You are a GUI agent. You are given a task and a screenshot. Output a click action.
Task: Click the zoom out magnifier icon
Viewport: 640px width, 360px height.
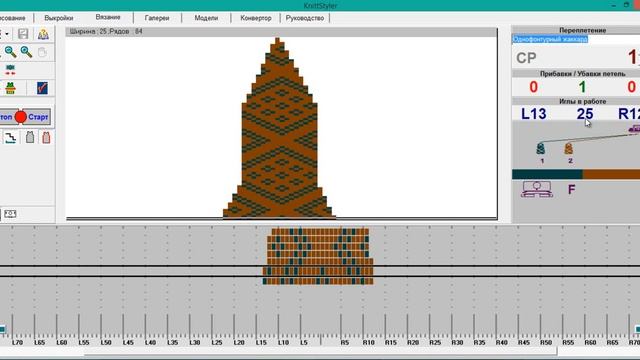pos(10,52)
